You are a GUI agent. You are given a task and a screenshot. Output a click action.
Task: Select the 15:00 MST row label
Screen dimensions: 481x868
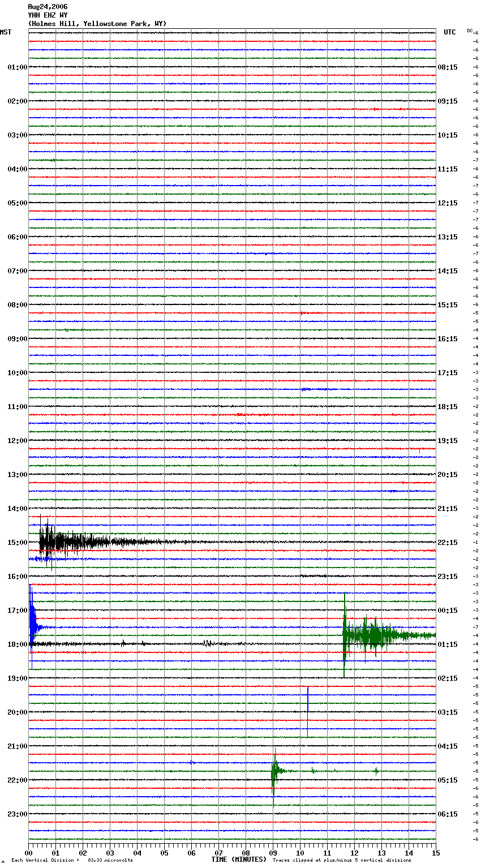pyautogui.click(x=18, y=543)
